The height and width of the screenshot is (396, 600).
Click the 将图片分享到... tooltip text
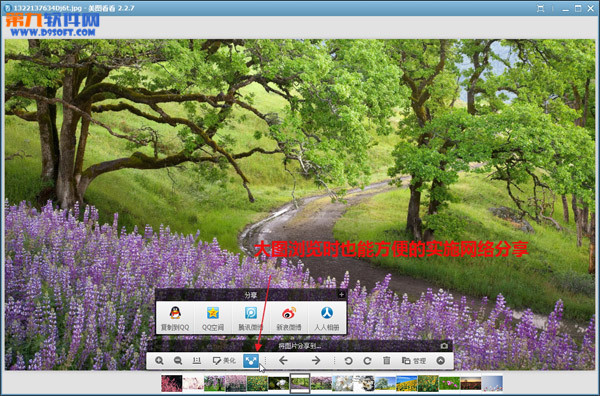point(299,346)
